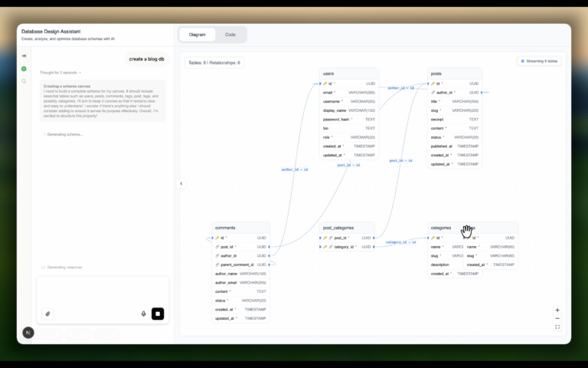Screen dimensions: 588x368
Task: Click the description row in categories table
Action: point(446,264)
